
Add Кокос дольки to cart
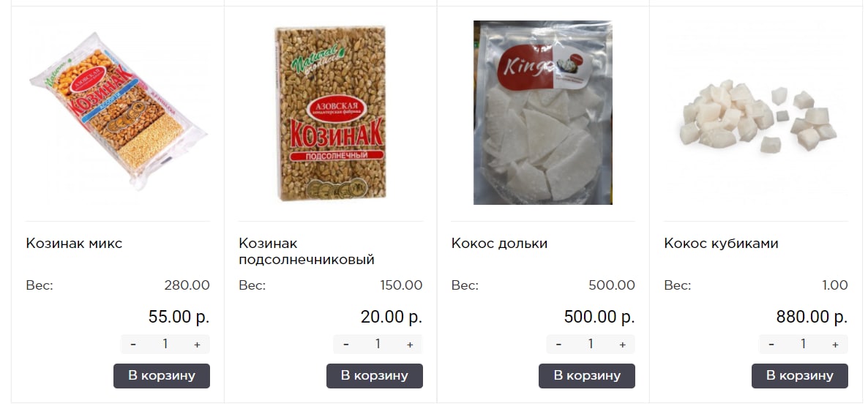point(587,375)
